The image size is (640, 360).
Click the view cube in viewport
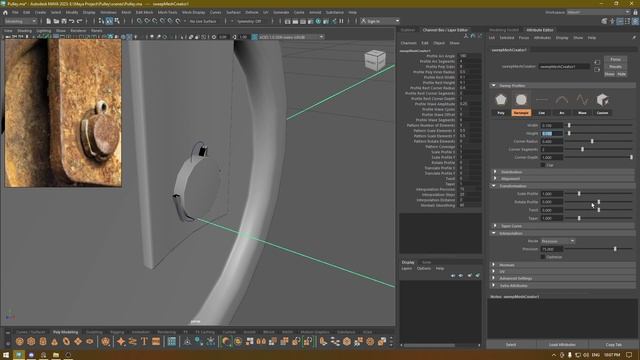click(375, 60)
